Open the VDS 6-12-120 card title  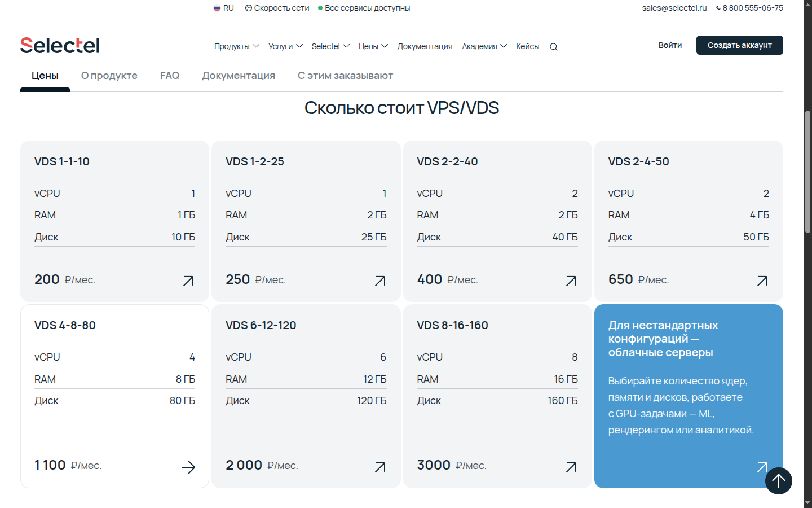tap(261, 325)
